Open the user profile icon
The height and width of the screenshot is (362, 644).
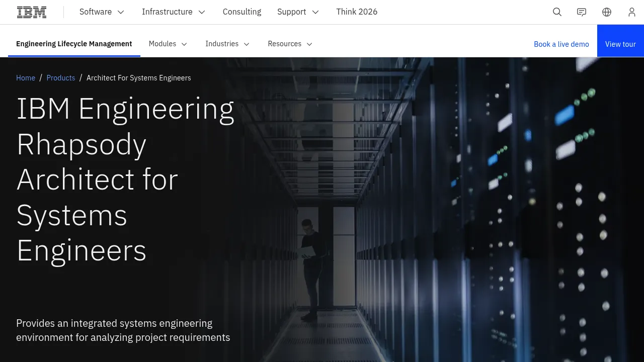tap(632, 12)
